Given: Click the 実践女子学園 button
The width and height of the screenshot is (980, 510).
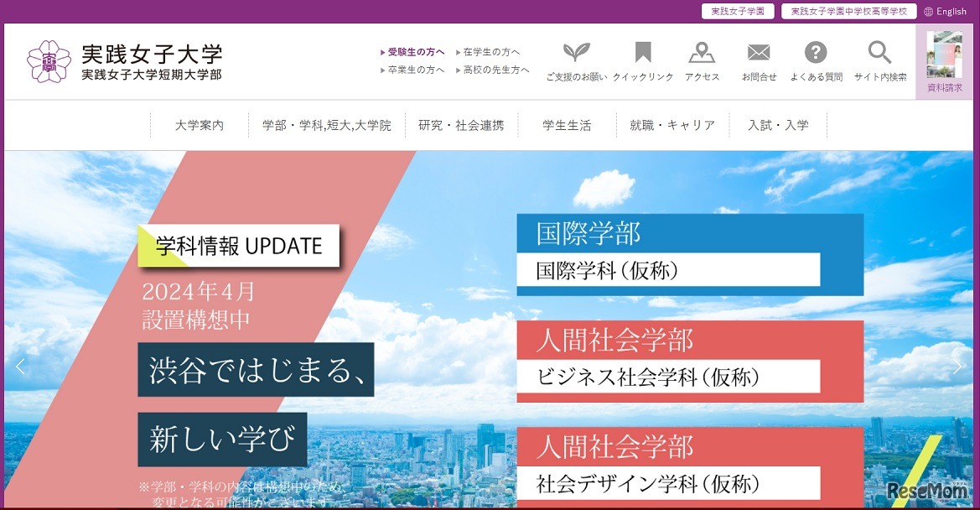Looking at the screenshot, I should tap(738, 11).
